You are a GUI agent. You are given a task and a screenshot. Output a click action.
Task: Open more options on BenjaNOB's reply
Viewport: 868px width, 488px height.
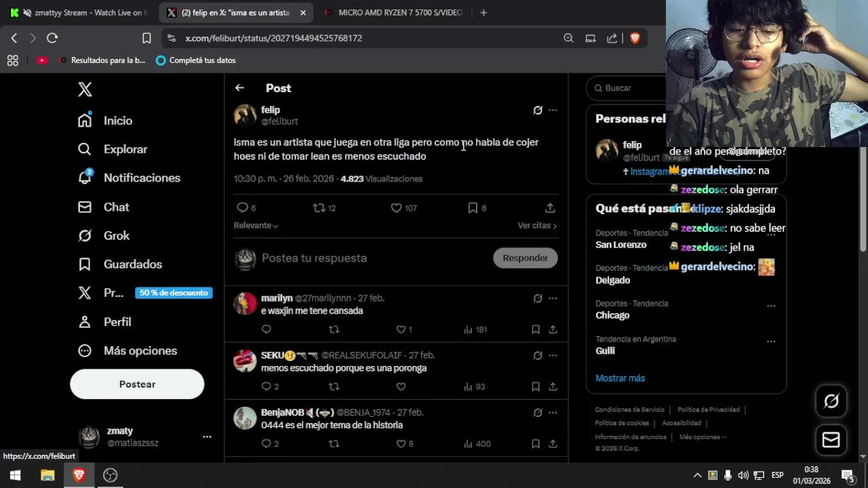click(x=553, y=412)
